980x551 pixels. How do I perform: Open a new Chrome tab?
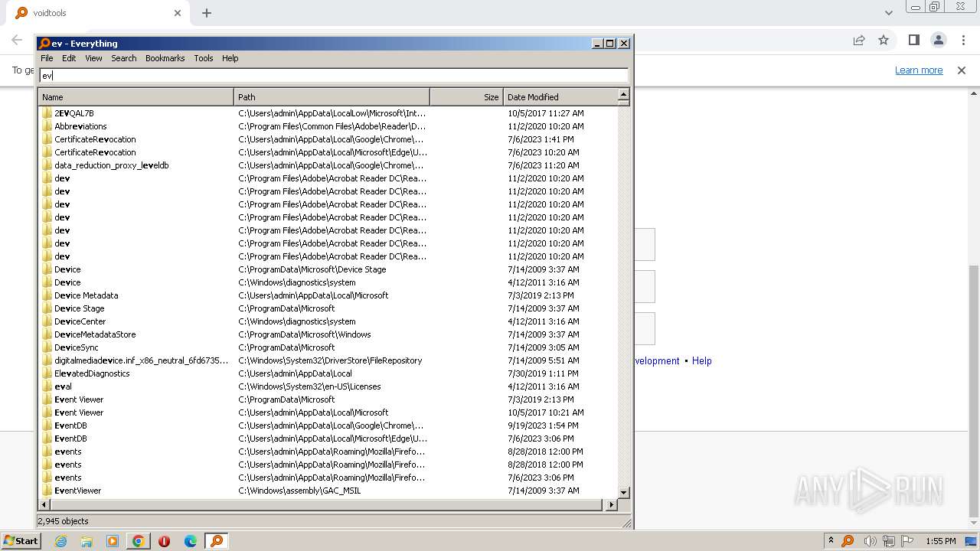pyautogui.click(x=207, y=13)
